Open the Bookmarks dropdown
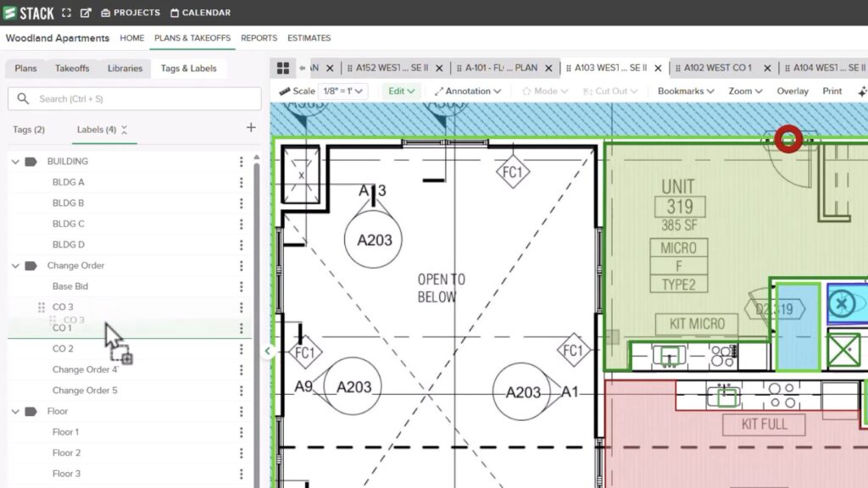 [685, 91]
